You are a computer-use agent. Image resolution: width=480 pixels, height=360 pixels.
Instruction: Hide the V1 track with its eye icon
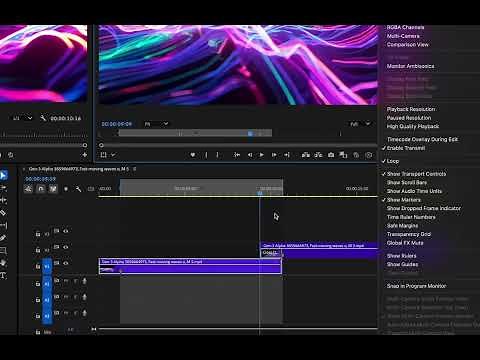coord(66,263)
